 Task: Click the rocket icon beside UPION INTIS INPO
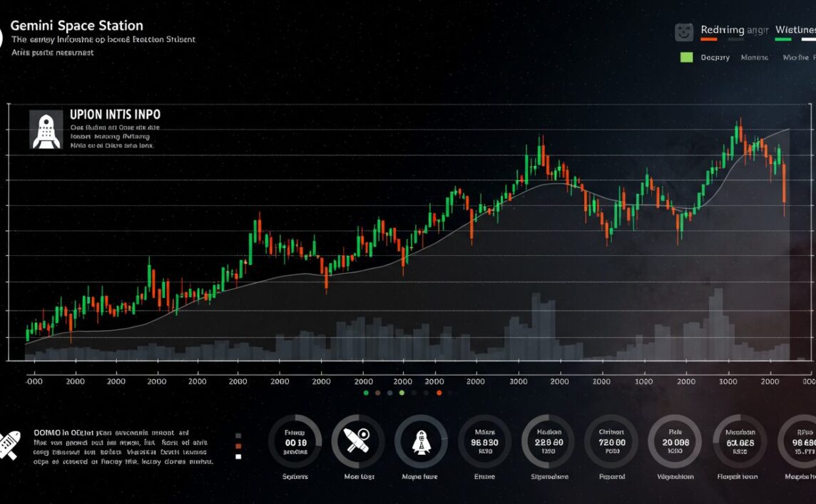46,129
